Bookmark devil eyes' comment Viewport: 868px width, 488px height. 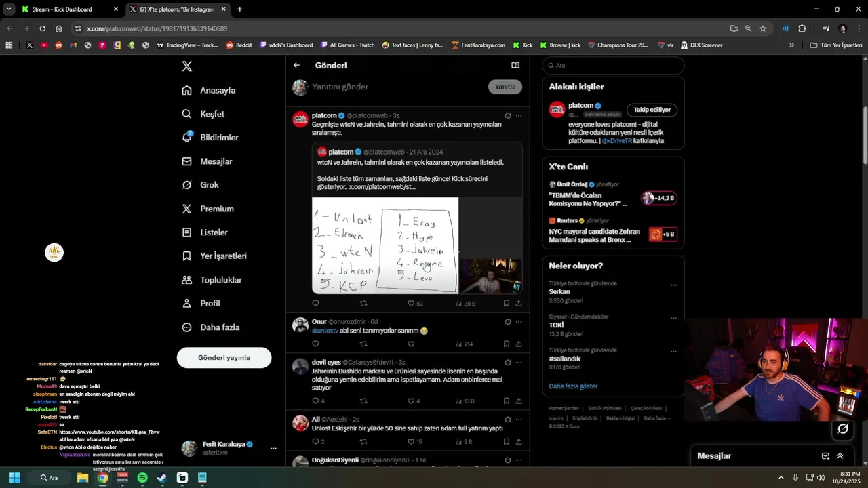click(x=507, y=401)
